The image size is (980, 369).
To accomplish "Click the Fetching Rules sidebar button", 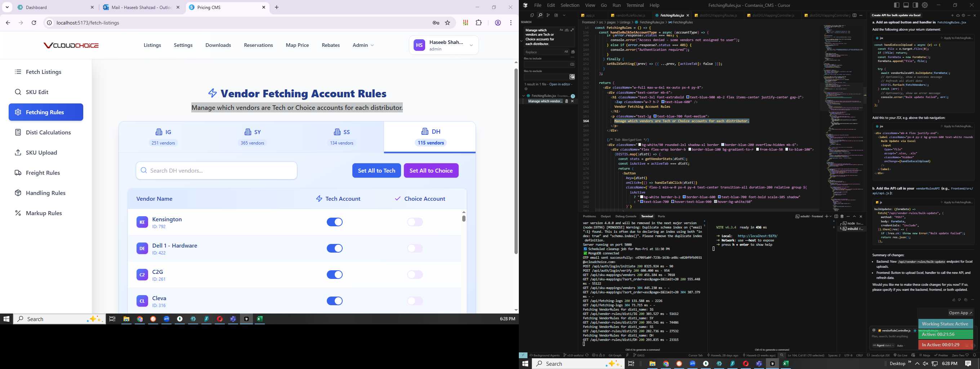I will pyautogui.click(x=46, y=112).
